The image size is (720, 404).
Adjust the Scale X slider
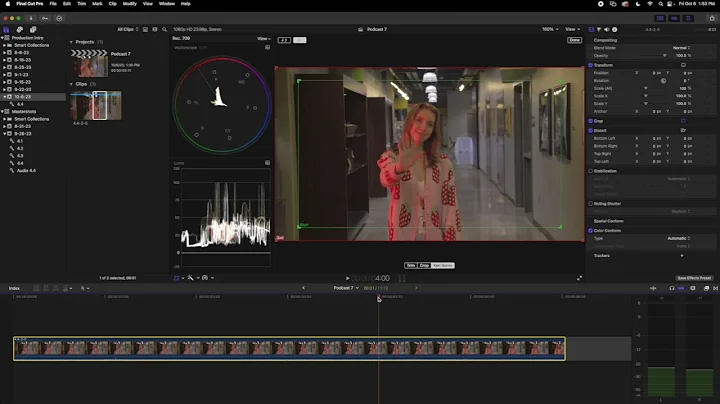(652, 96)
